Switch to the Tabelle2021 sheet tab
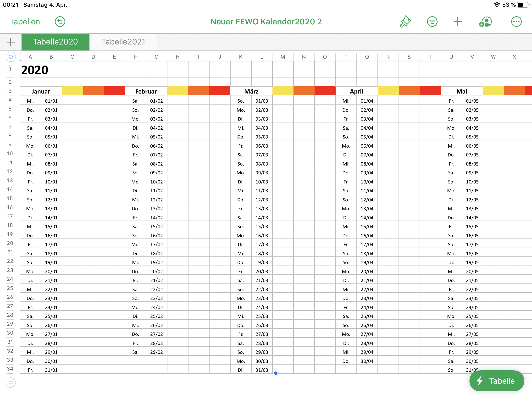This screenshot has width=532, height=399. [123, 42]
